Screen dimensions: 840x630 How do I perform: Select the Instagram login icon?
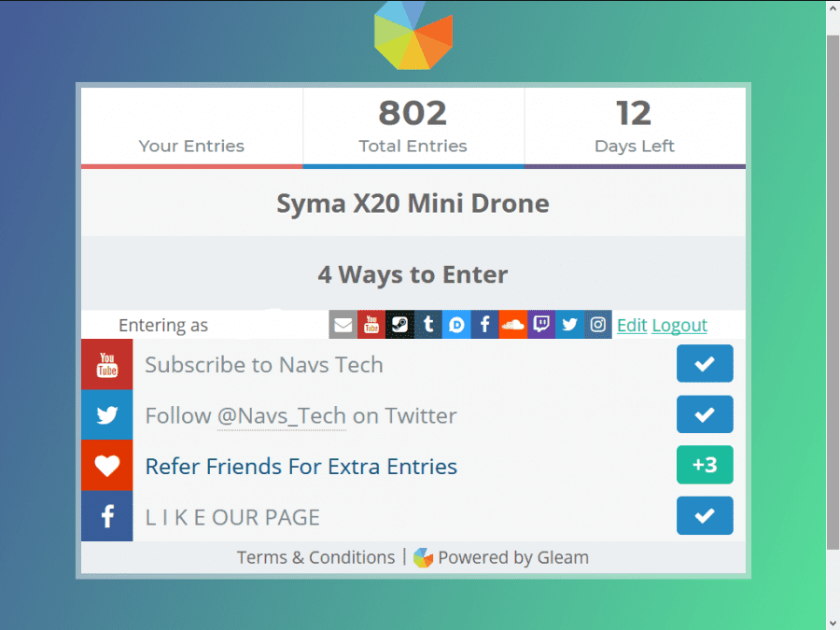click(598, 325)
